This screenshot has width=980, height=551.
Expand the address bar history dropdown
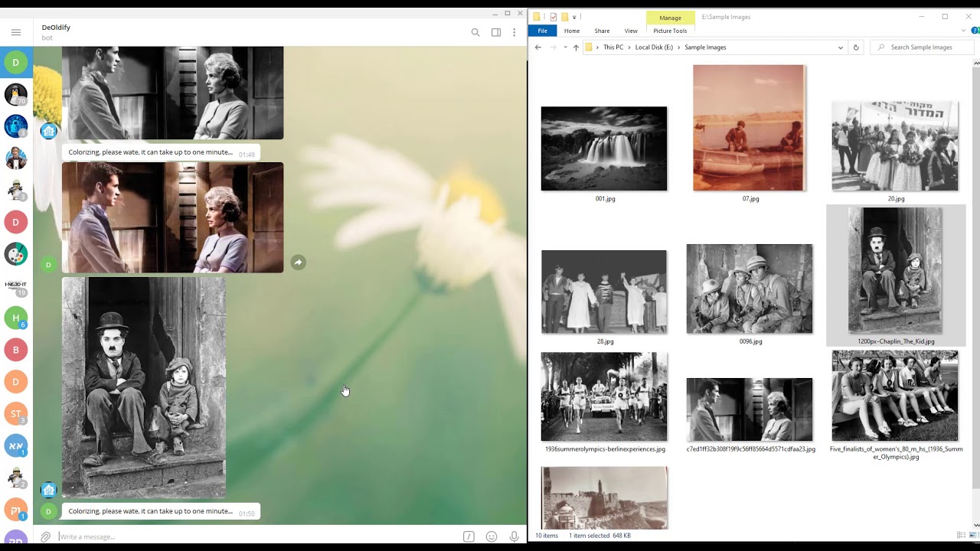841,47
